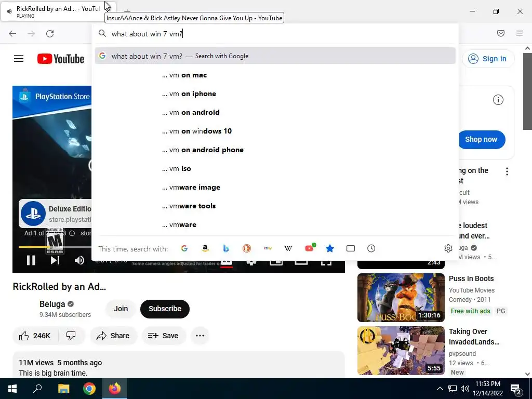Open Windows Start menu

click(12, 389)
